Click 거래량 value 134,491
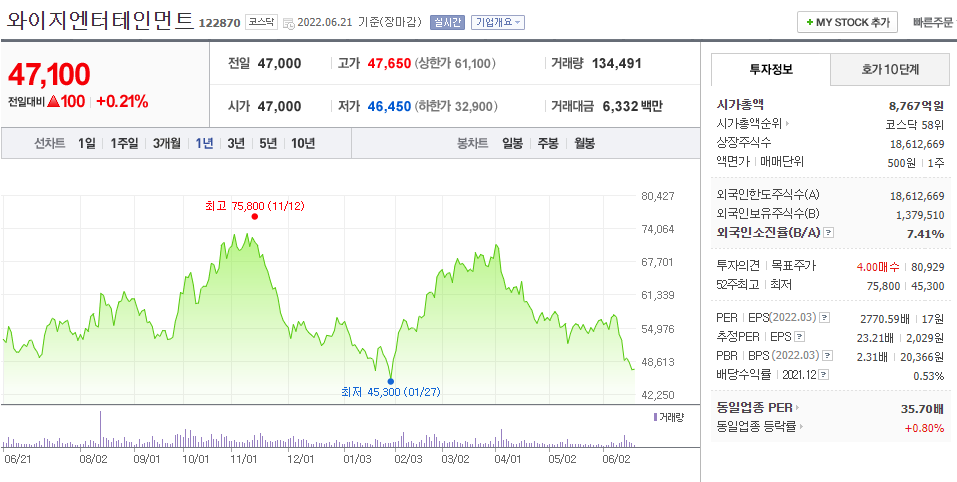 (x=617, y=63)
